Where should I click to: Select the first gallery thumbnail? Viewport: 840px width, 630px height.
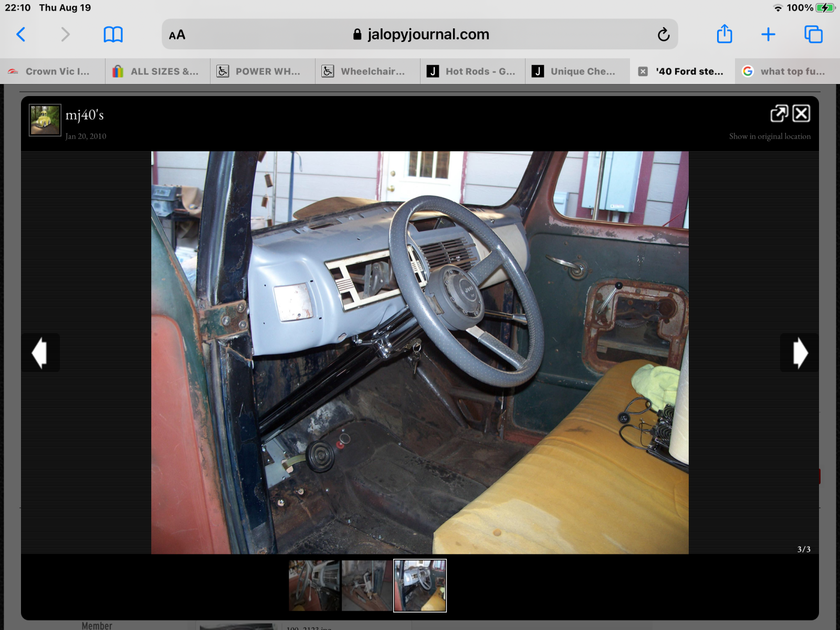coord(314,585)
